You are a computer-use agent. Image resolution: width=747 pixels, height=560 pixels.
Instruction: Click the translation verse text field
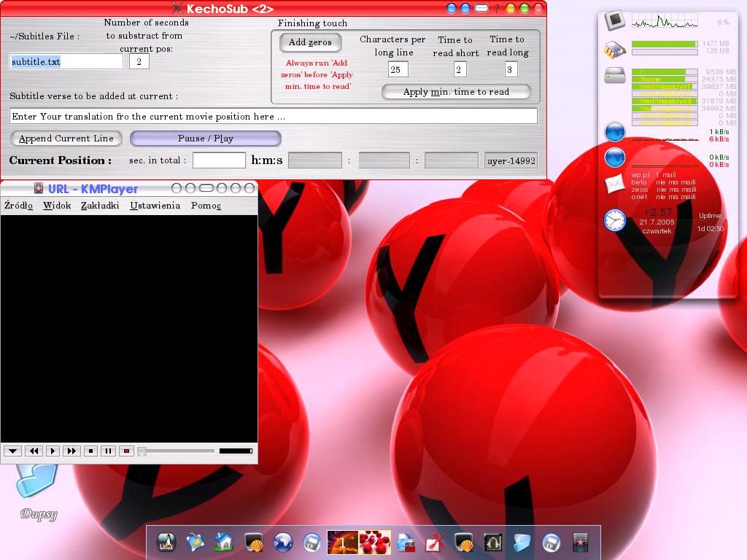(274, 116)
